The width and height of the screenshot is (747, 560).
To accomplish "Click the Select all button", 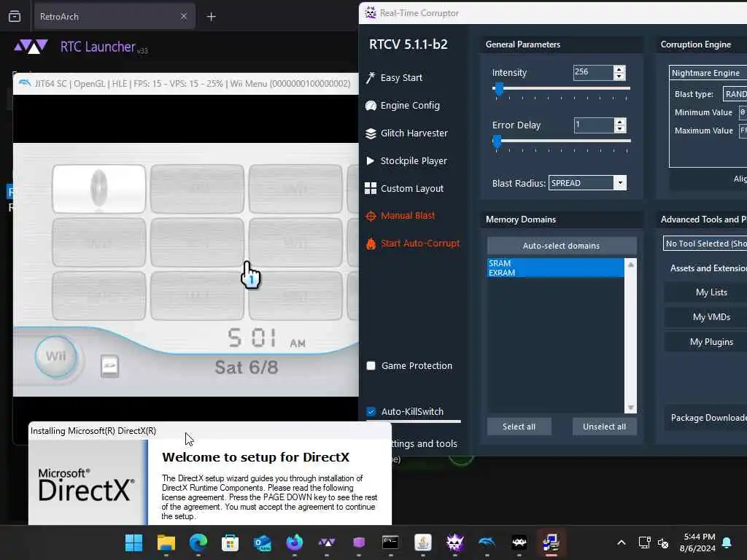I will coord(519,427).
